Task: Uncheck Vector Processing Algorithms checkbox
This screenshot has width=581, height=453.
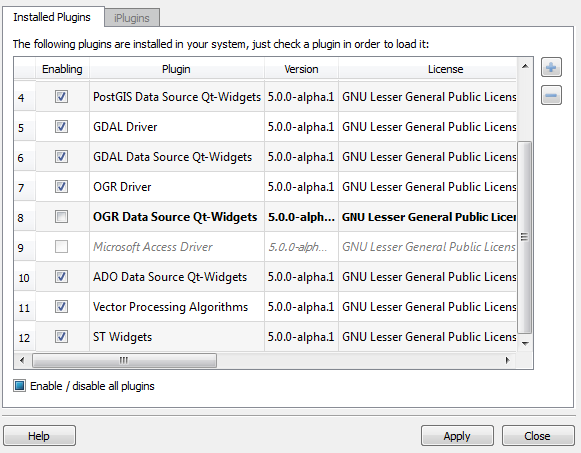Action: [x=62, y=306]
